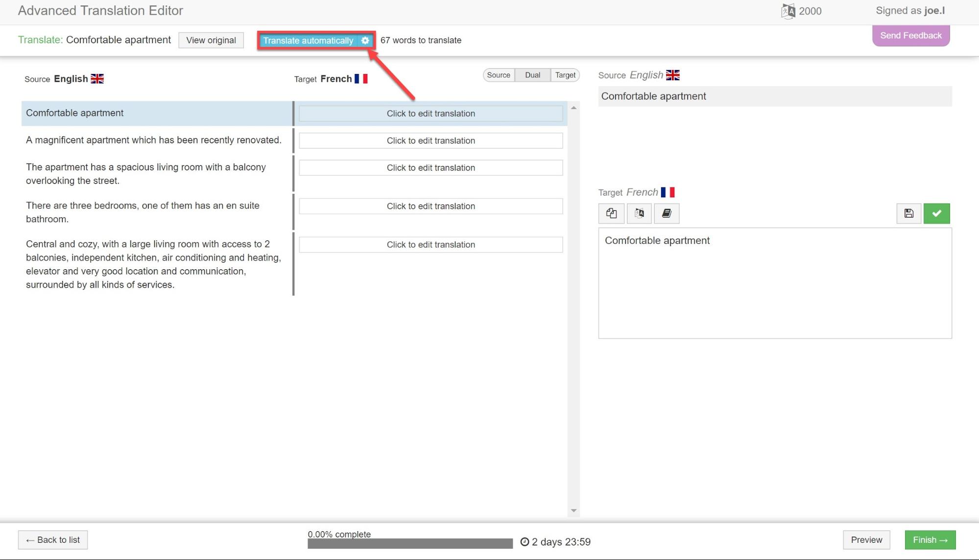This screenshot has height=560, width=979.
Task: Click the save draft floppy icon
Action: tap(908, 213)
